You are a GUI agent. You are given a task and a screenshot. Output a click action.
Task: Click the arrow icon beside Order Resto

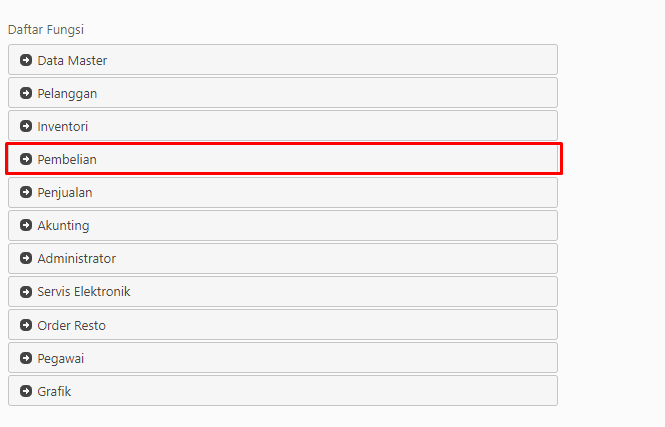(26, 325)
